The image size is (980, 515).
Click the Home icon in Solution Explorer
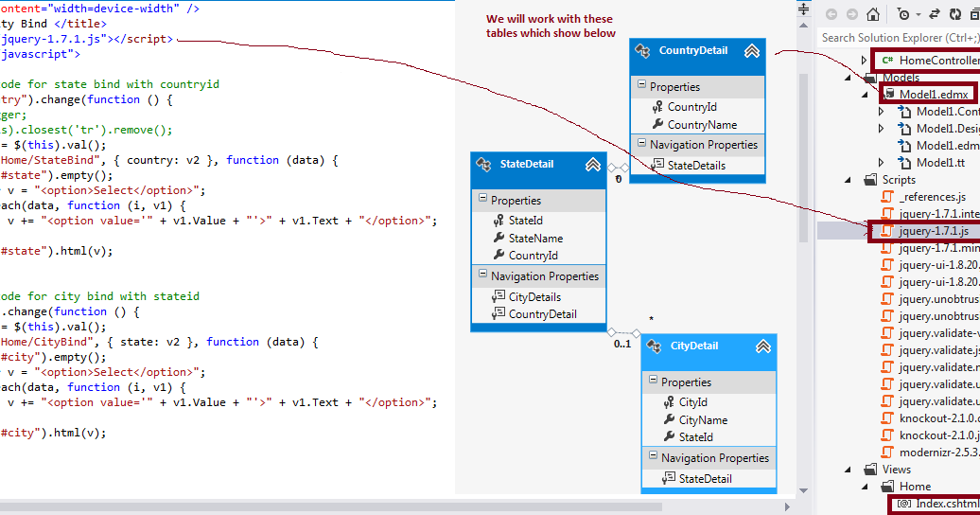coord(873,14)
